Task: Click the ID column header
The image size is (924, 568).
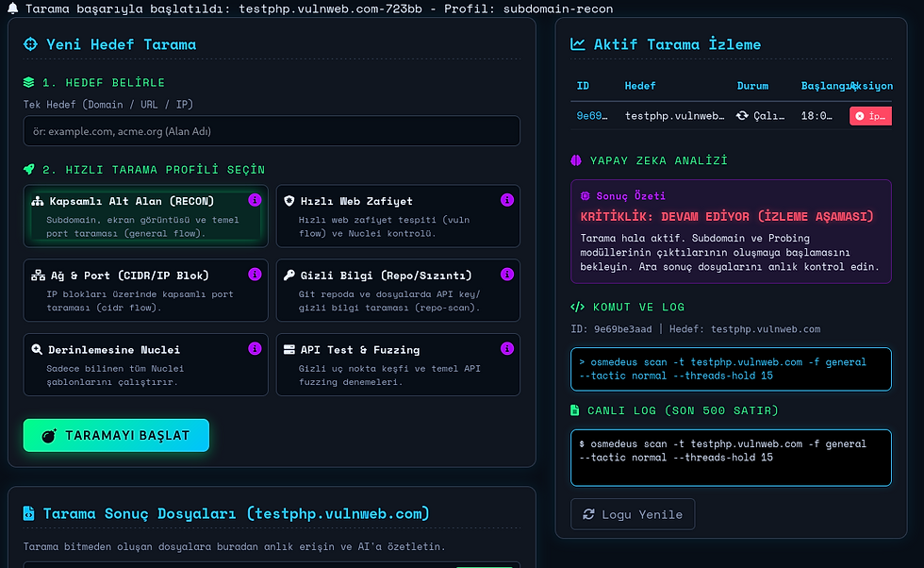Action: 583,86
